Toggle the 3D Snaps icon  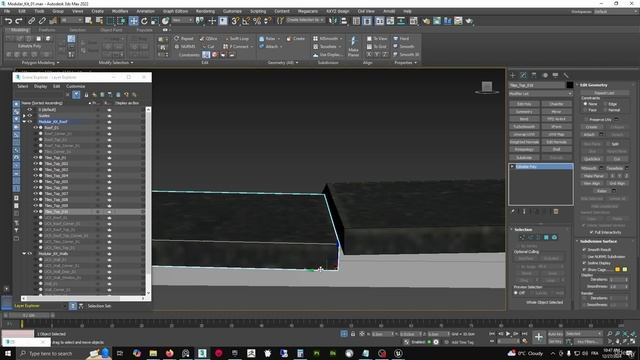tap(236, 21)
